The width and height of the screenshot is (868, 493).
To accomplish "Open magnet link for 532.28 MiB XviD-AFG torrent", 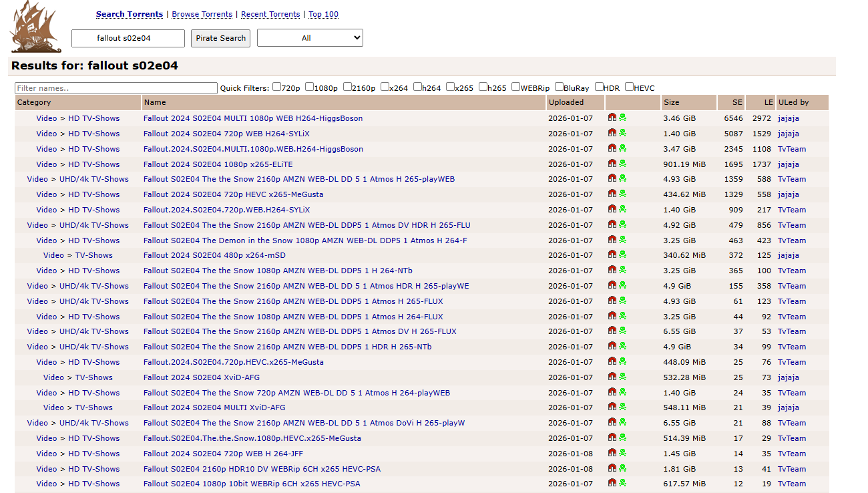I will click(612, 377).
